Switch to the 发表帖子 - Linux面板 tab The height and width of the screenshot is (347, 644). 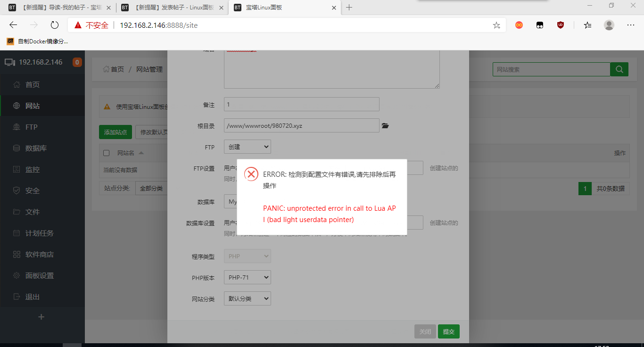(172, 8)
